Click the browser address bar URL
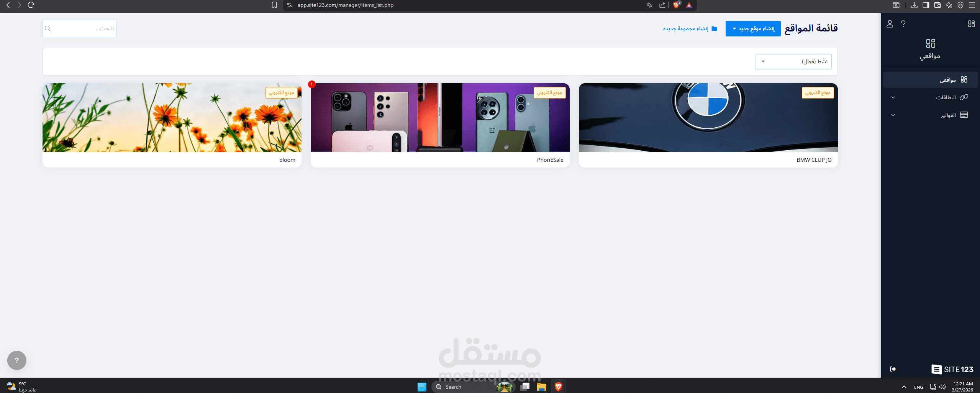 tap(346, 5)
